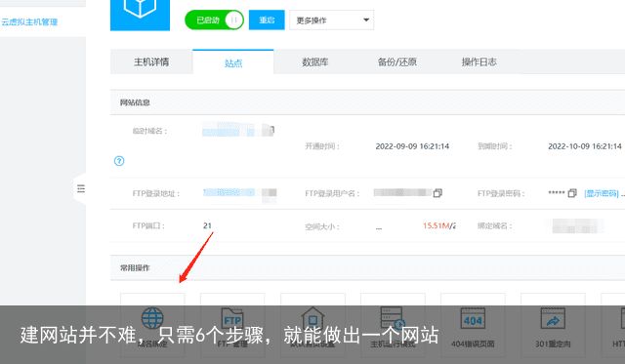Open the 301 redirect icon
Image resolution: width=625 pixels, height=364 pixels.
click(x=553, y=318)
